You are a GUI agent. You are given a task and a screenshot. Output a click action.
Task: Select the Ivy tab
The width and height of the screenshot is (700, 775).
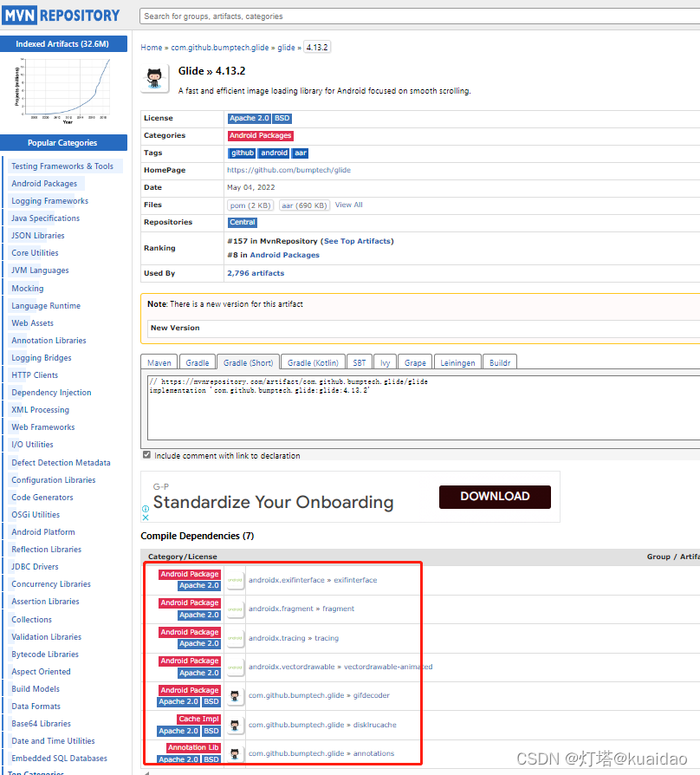(x=385, y=362)
